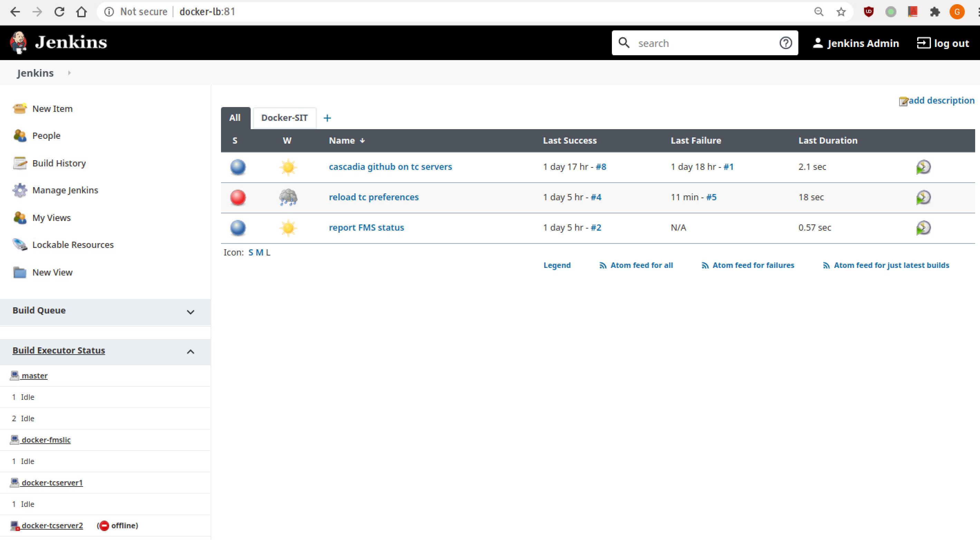The height and width of the screenshot is (540, 980).
Task: Schedule a build for report FMS status
Action: pos(923,228)
